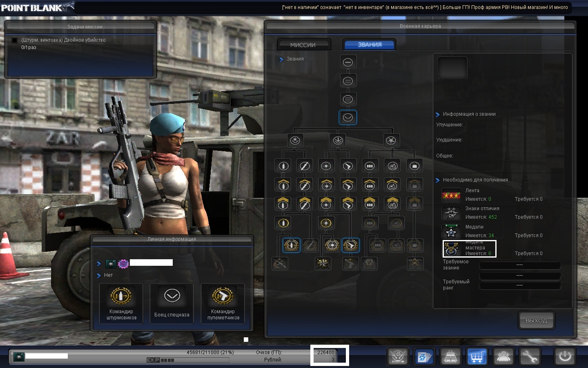Select the bullet badge with one gold chevron
Screen dimensions: 588x368
[283, 185]
